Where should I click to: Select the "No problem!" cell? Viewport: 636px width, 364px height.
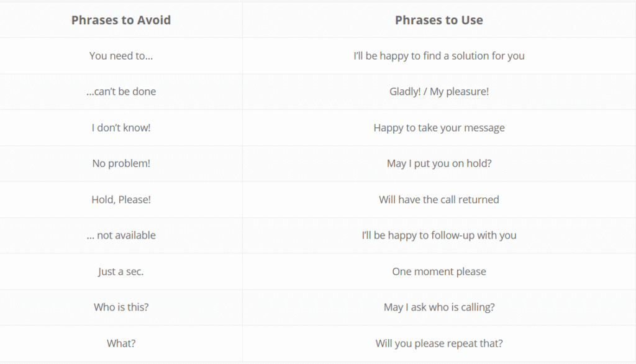[121, 164]
